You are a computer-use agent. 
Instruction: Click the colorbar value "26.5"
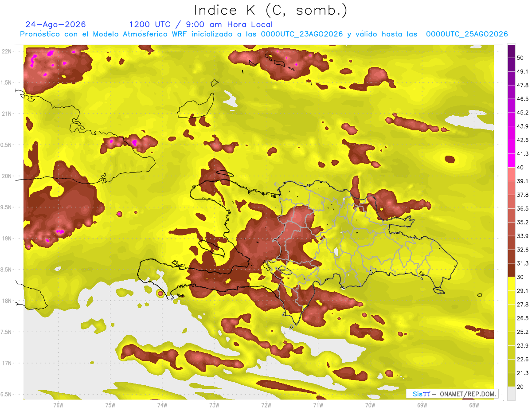click(522, 318)
